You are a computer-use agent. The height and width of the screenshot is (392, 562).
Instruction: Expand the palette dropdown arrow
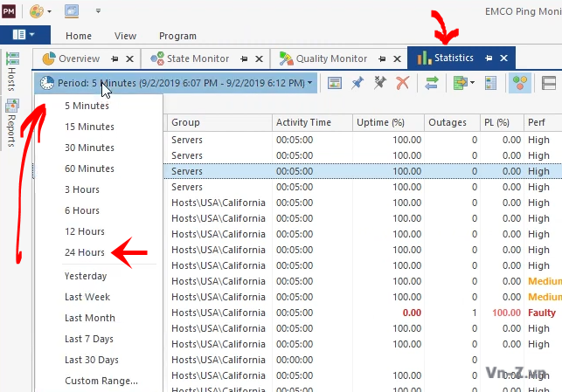click(50, 11)
